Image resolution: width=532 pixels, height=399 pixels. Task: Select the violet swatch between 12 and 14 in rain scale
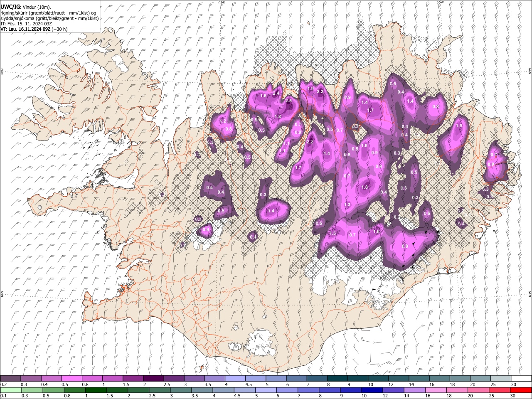pos(393,390)
